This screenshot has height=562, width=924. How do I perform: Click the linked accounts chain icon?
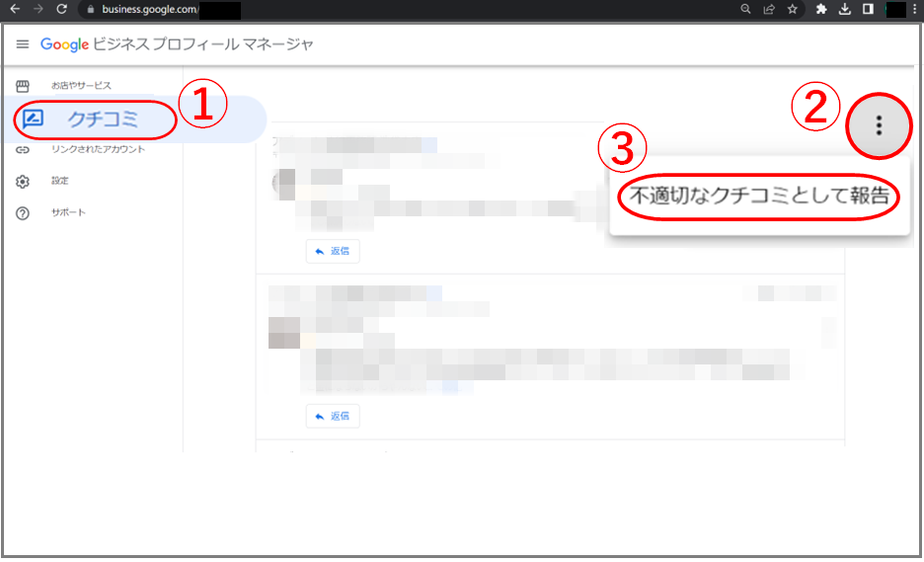coord(23,150)
